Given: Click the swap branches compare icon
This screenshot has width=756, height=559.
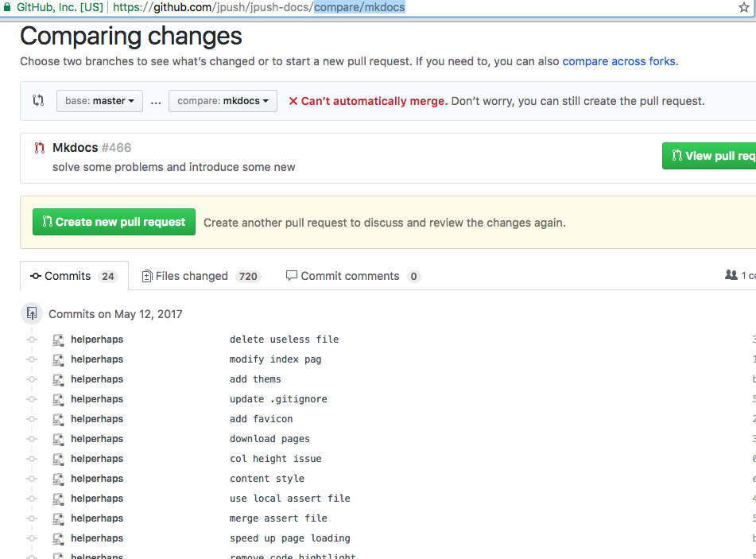Looking at the screenshot, I should pos(38,101).
